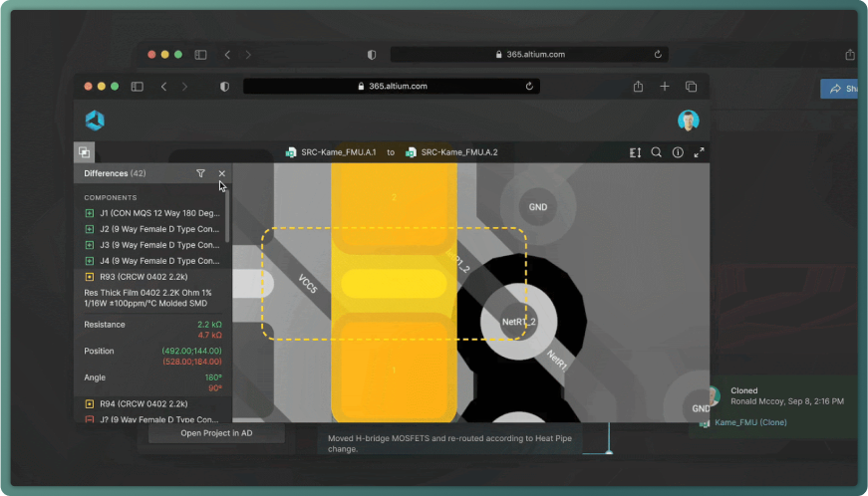Expand viewer to fullscreen
The height and width of the screenshot is (496, 868).
[x=699, y=152]
